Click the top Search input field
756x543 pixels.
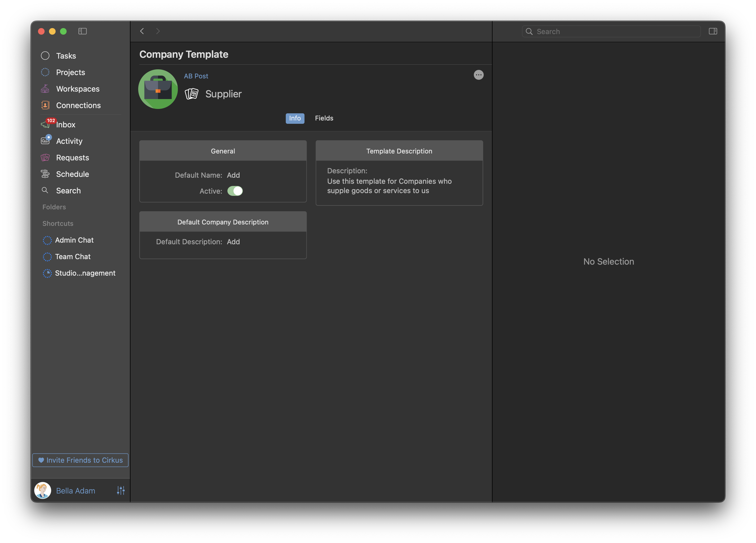613,31
